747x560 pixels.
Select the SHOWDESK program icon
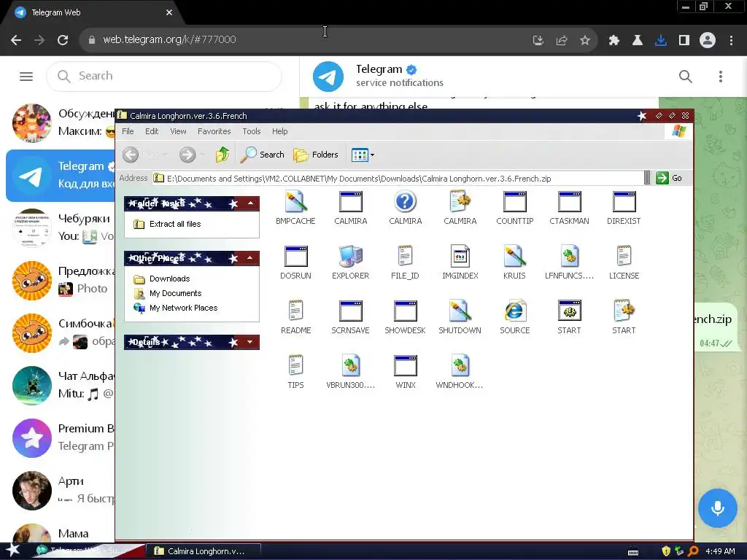coord(405,311)
